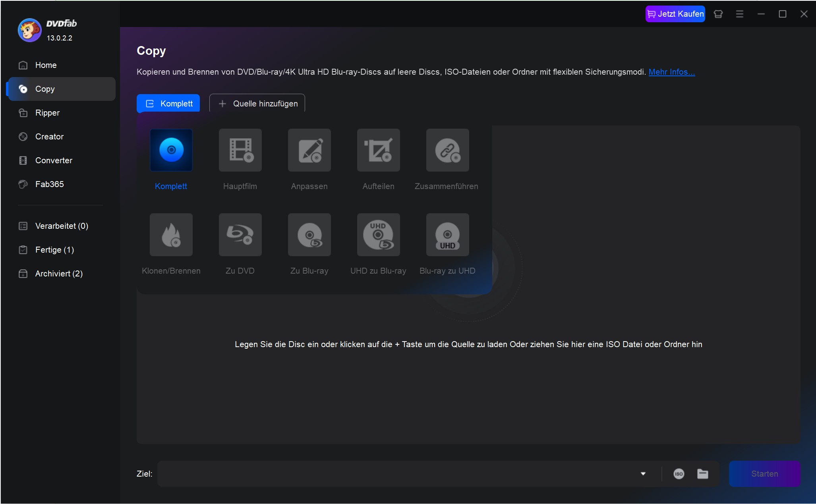The width and height of the screenshot is (816, 504).
Task: Maximize the DVDFab window
Action: [x=782, y=14]
